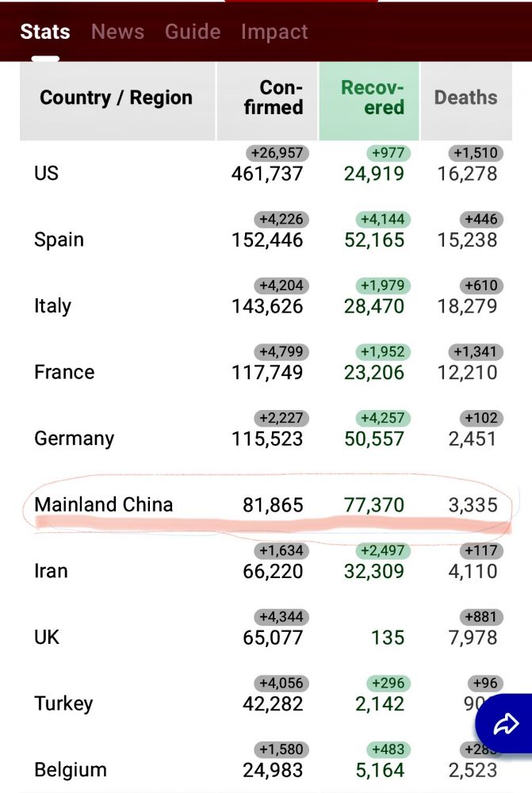Go to the Stats tab
532x793 pixels.
tap(45, 32)
